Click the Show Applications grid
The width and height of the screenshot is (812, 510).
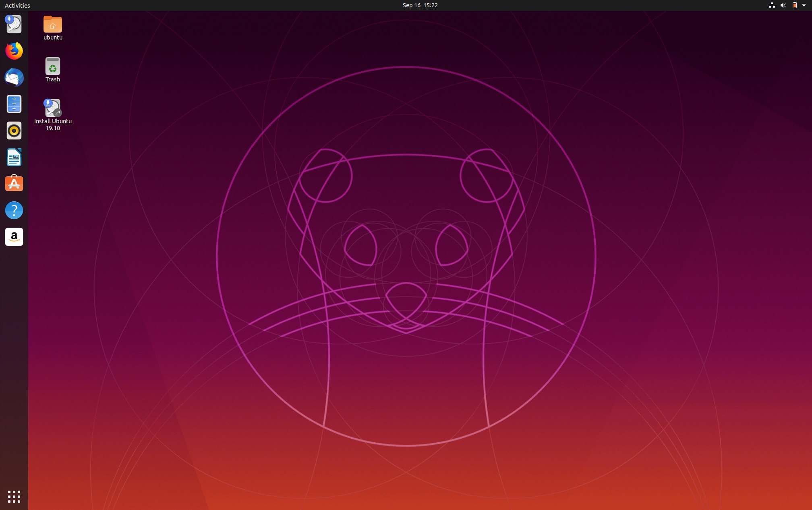pyautogui.click(x=14, y=496)
